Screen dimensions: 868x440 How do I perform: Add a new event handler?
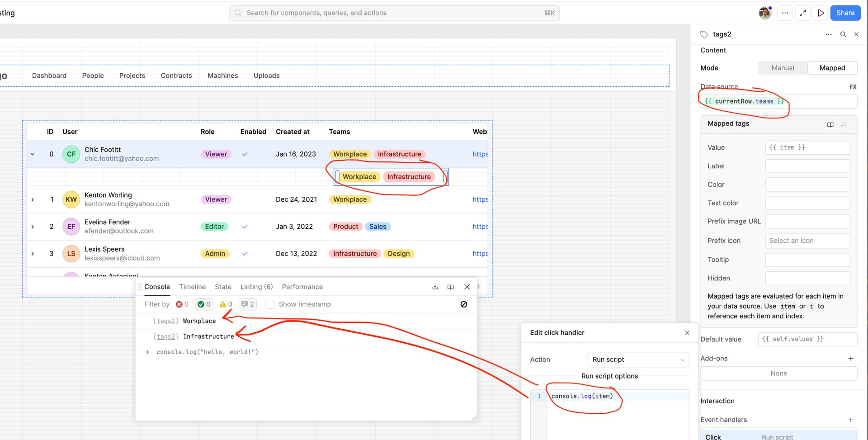850,420
